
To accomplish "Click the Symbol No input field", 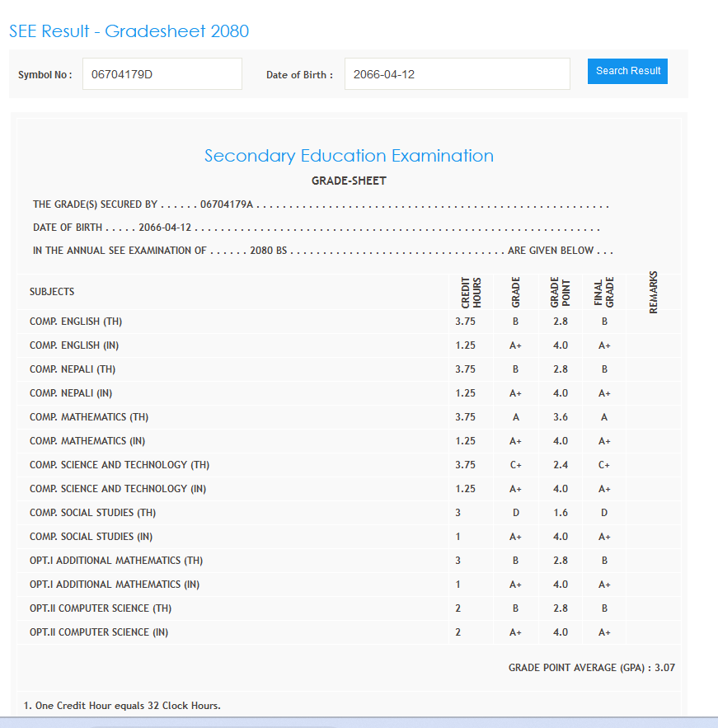I will (x=162, y=74).
